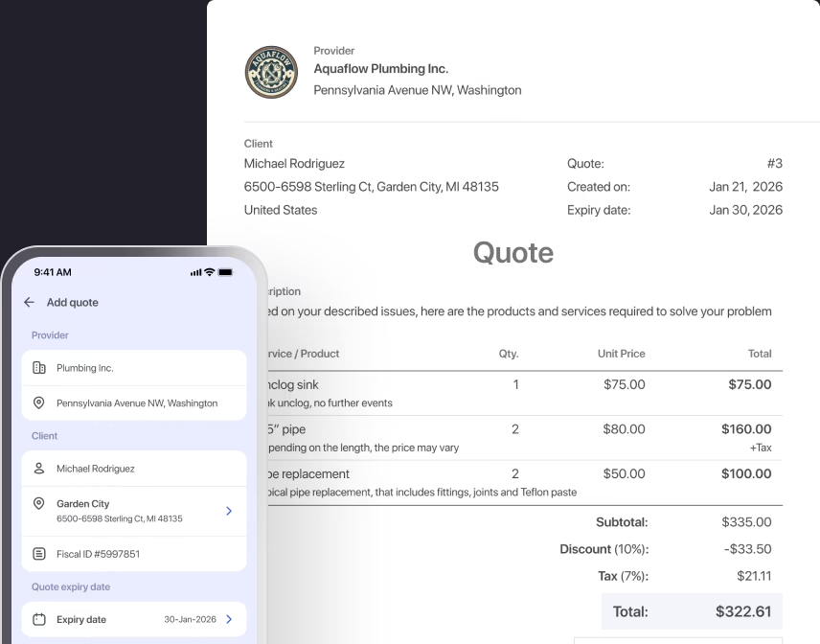
Task: Click the Provider address row Pennsylvania Avenue NW, Washington
Action: tap(417, 89)
